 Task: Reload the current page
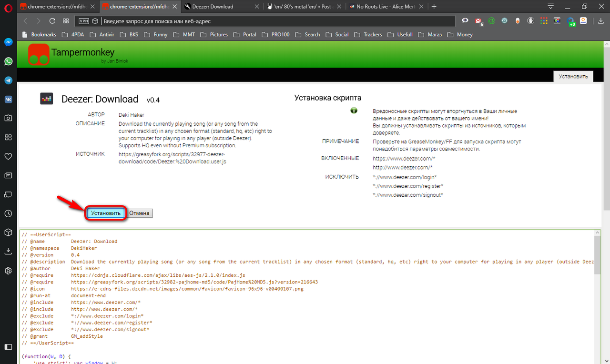(x=52, y=21)
